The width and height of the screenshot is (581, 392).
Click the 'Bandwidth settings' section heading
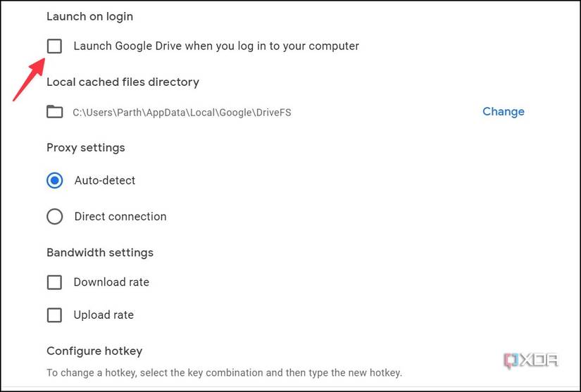point(99,253)
